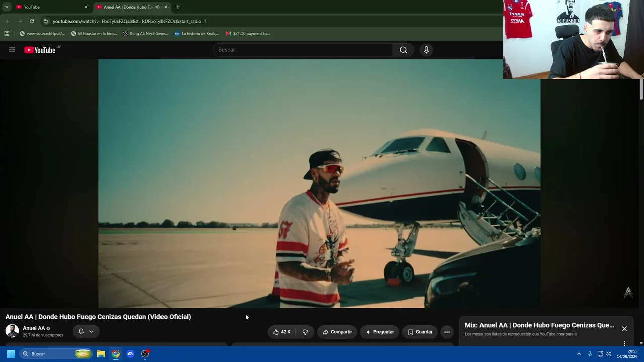Open OBS Studio from the taskbar

145,354
